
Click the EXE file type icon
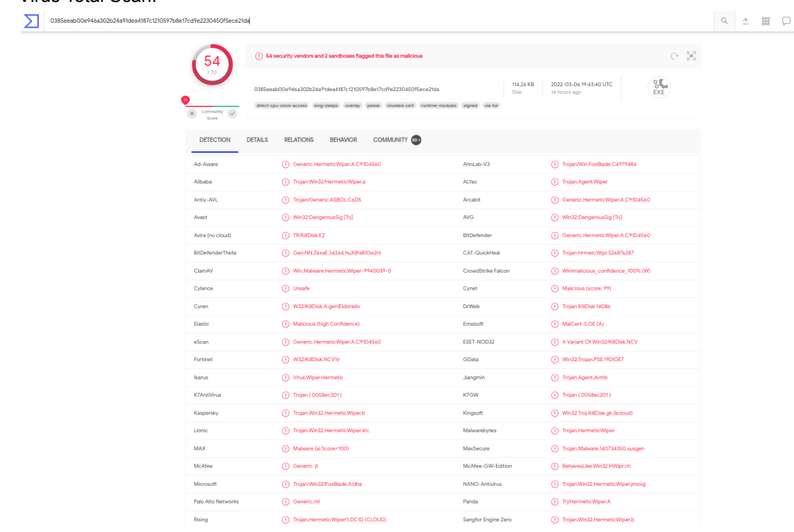click(x=659, y=87)
